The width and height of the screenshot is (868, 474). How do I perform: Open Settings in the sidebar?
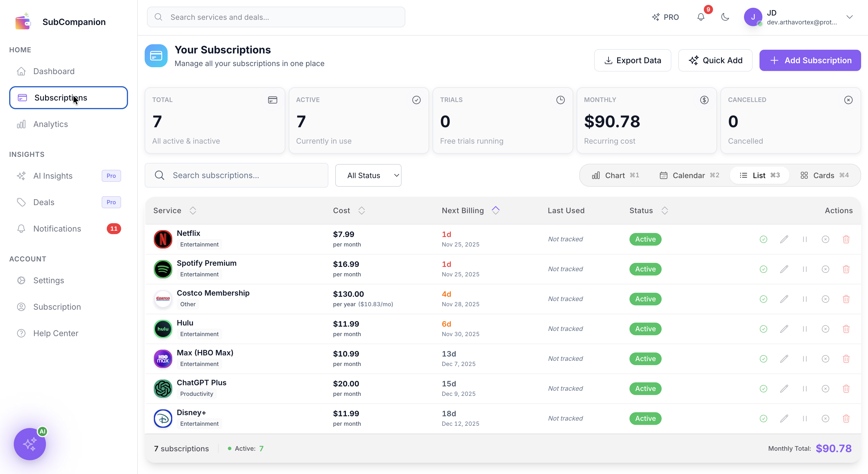click(x=68, y=280)
